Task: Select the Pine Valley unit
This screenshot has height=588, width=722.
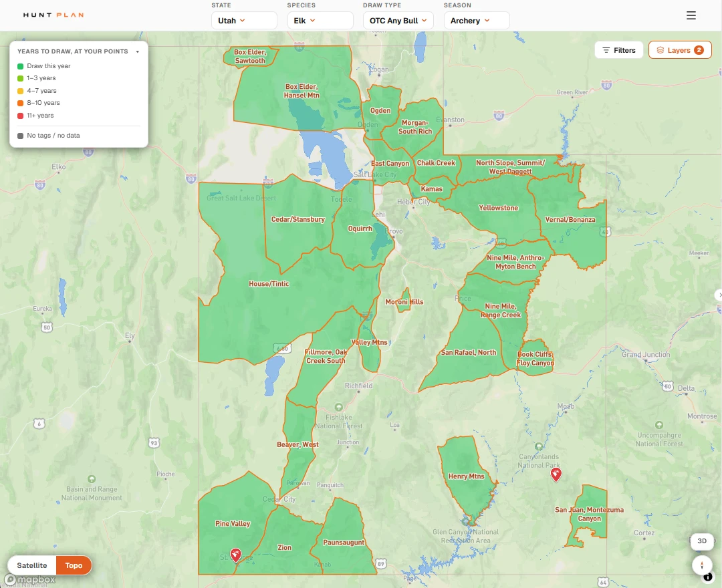Action: pos(233,524)
